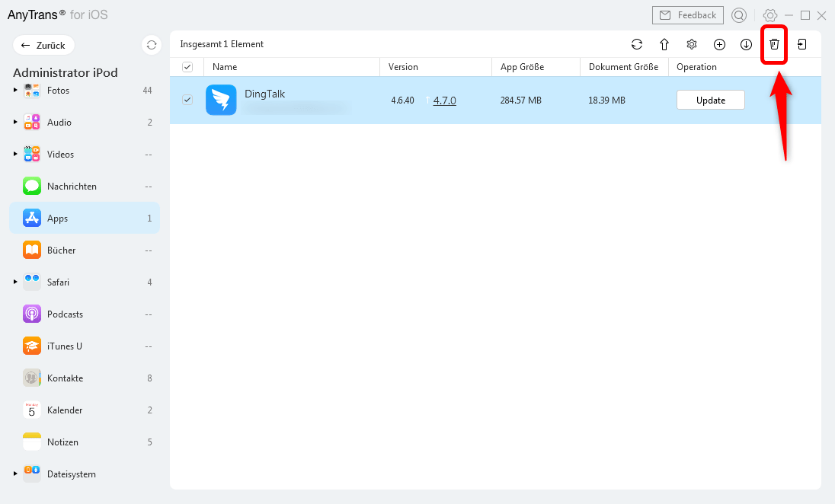Viewport: 835px width, 504px height.
Task: Open Videos category
Action: coord(85,155)
